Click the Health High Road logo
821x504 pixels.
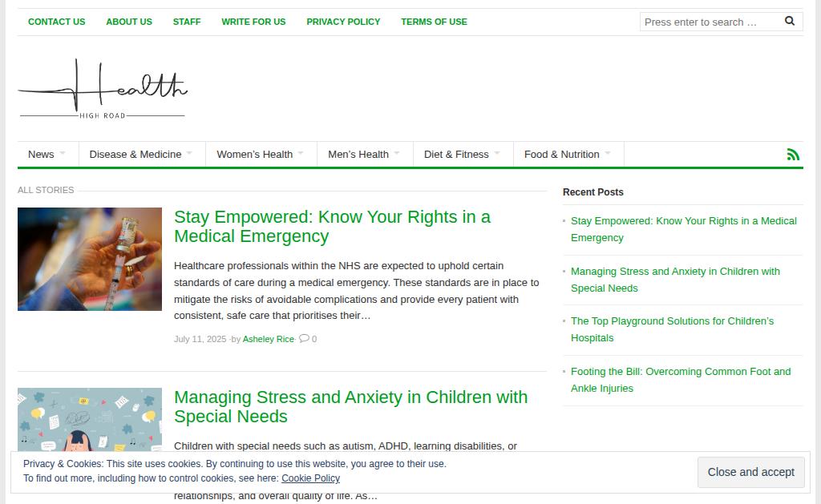coord(103,89)
